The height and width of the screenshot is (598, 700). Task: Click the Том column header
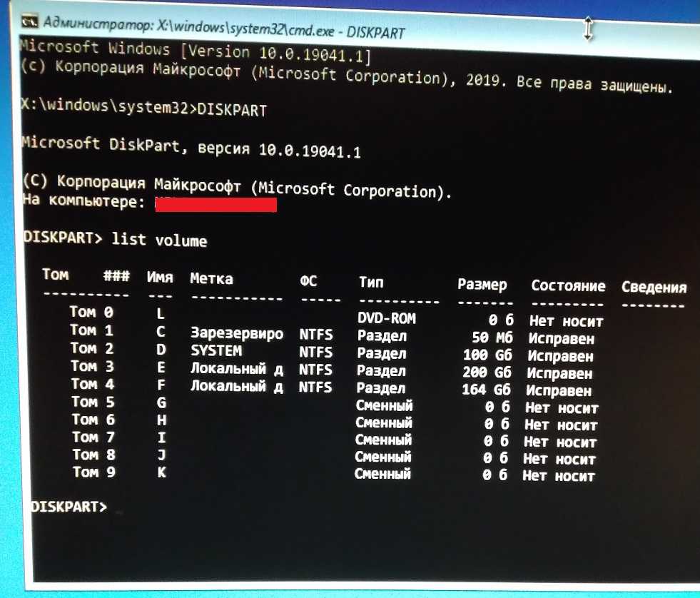click(x=56, y=275)
